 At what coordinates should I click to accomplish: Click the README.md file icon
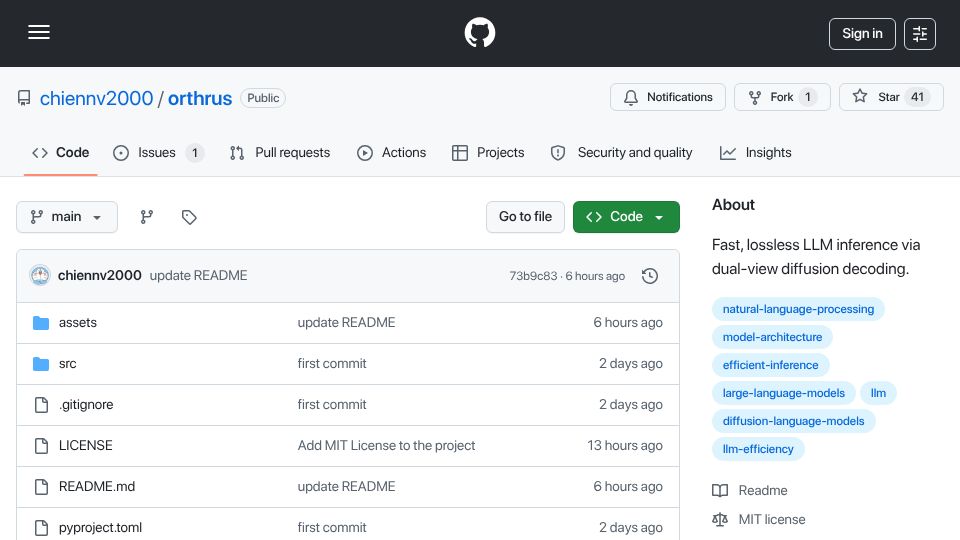coord(41,487)
